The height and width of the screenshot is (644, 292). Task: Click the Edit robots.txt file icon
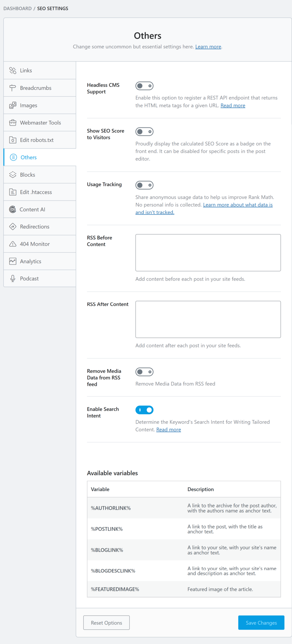[x=13, y=140]
